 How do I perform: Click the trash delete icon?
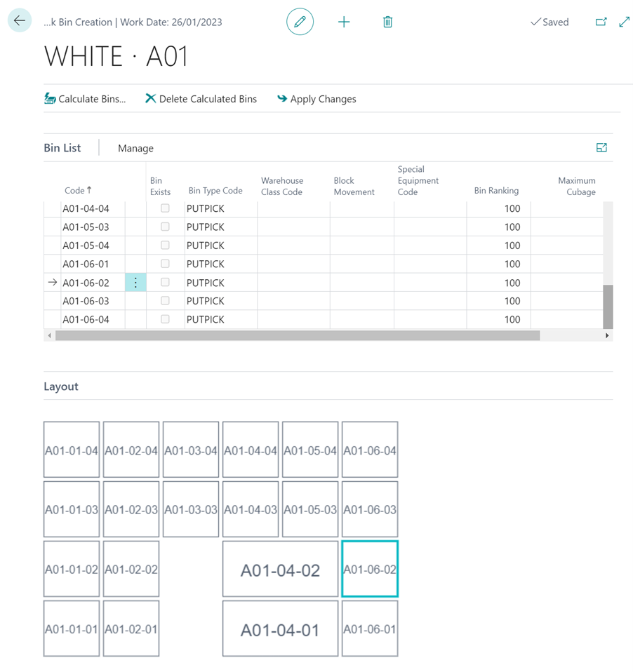pyautogui.click(x=387, y=22)
